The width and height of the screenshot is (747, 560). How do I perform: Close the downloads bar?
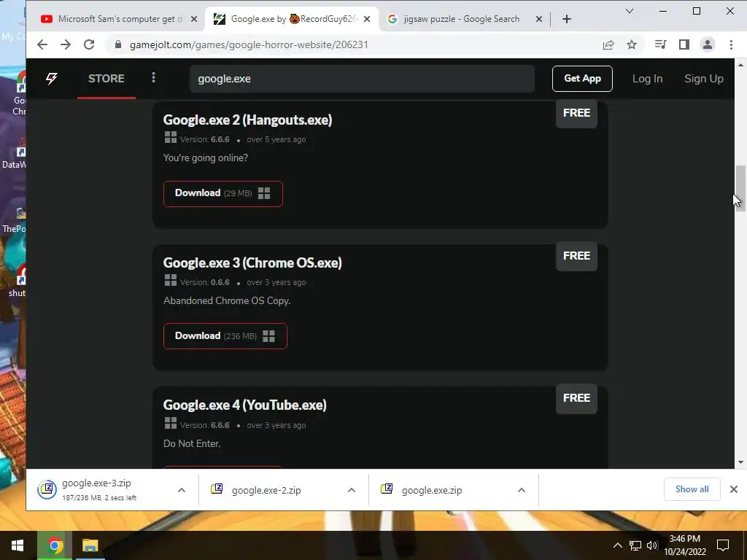(734, 489)
